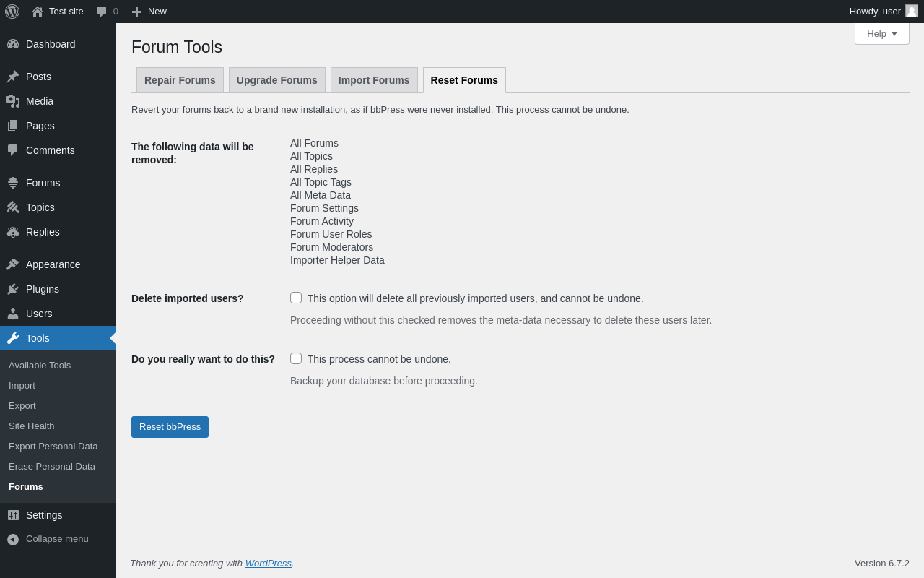This screenshot has width=924, height=578.
Task: Expand the Help dropdown
Action: click(x=881, y=33)
